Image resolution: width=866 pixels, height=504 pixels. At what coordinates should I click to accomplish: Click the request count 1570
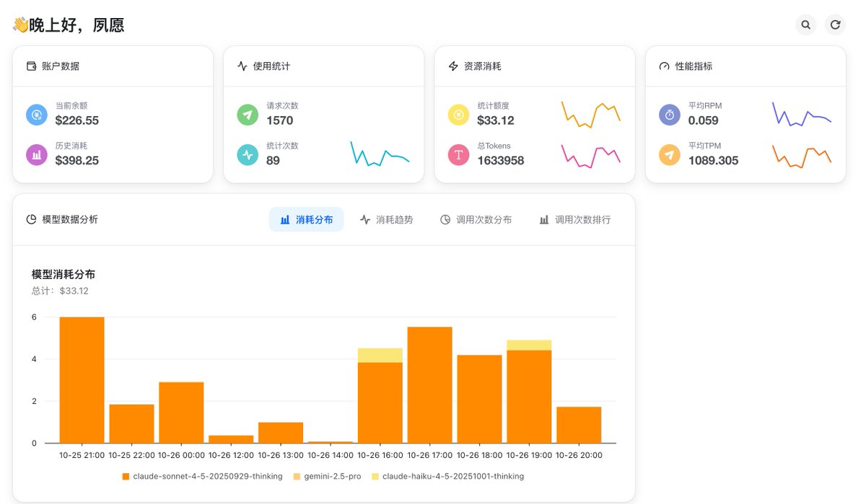pyautogui.click(x=280, y=120)
